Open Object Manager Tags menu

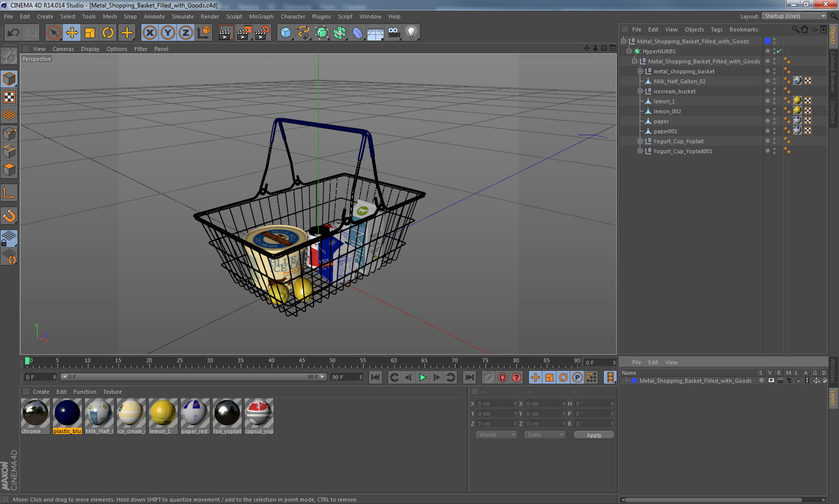(x=717, y=29)
